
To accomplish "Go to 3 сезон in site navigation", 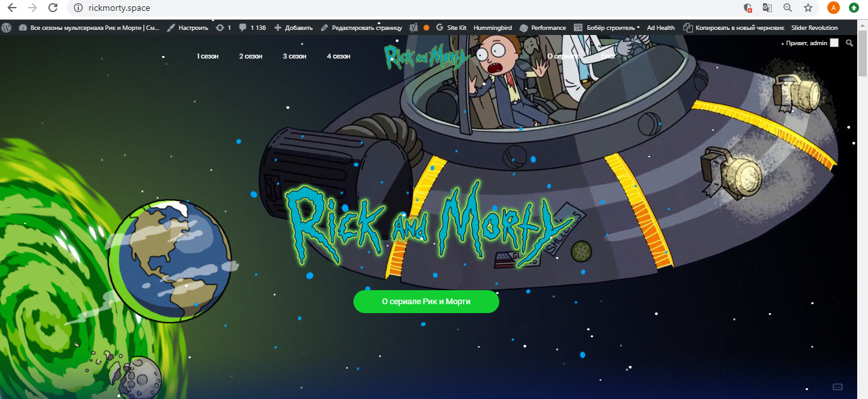I will tap(295, 56).
